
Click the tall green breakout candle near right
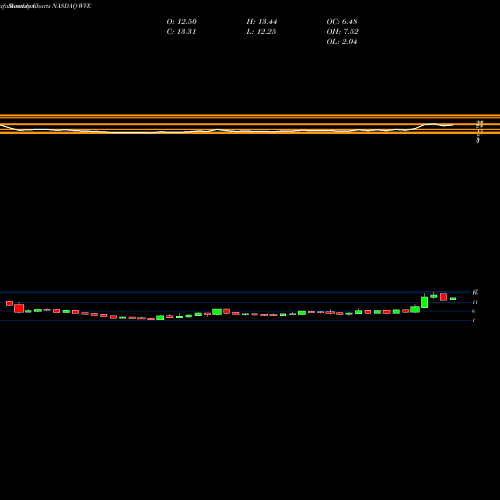[424, 302]
